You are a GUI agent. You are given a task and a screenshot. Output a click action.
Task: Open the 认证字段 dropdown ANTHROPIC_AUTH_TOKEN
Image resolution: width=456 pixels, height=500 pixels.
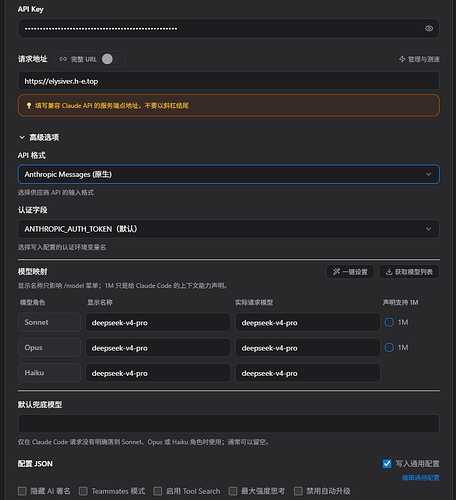click(229, 229)
